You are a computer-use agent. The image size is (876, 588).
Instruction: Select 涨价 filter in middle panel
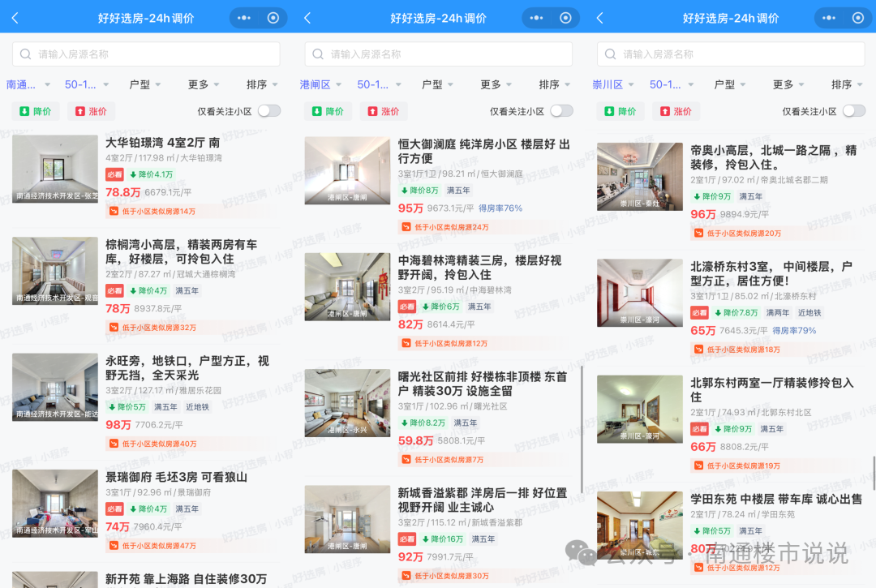pos(383,111)
